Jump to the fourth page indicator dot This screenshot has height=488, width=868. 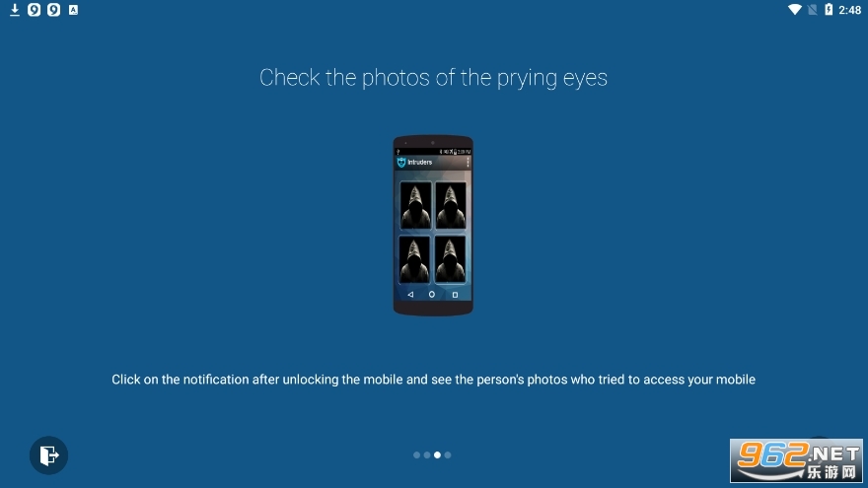pos(448,454)
